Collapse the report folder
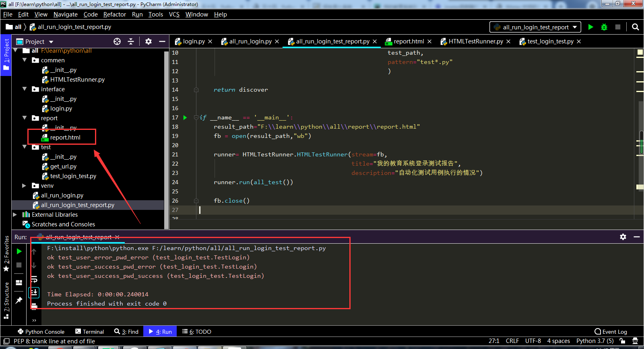The image size is (644, 349). (25, 118)
